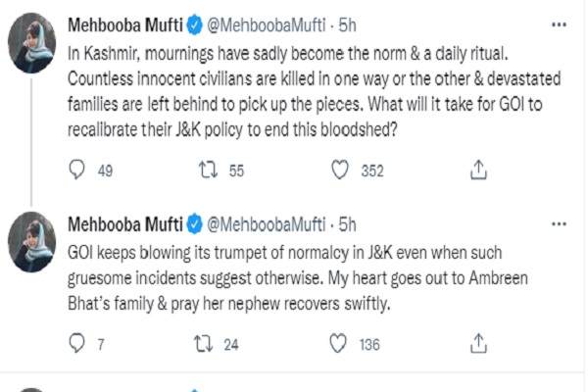Reply to the Ambreen Bhat tweet
The height and width of the screenshot is (392, 588).
pos(81,343)
